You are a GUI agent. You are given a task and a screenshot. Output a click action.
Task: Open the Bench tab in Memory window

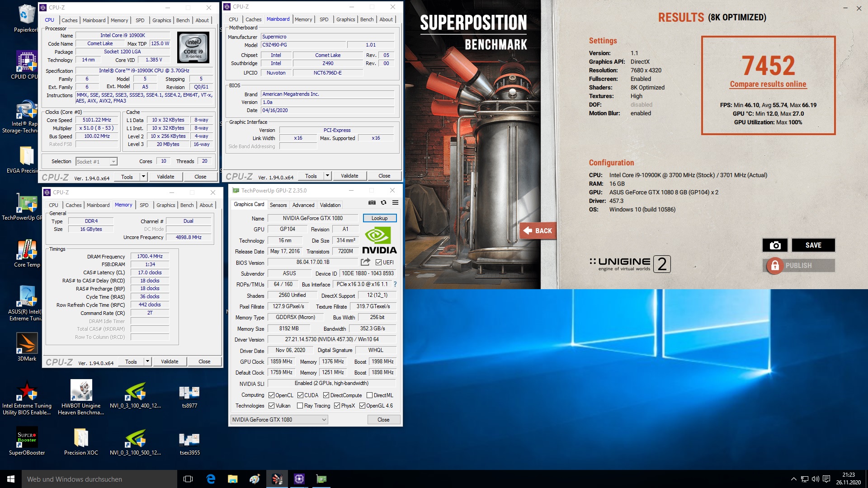click(x=187, y=205)
